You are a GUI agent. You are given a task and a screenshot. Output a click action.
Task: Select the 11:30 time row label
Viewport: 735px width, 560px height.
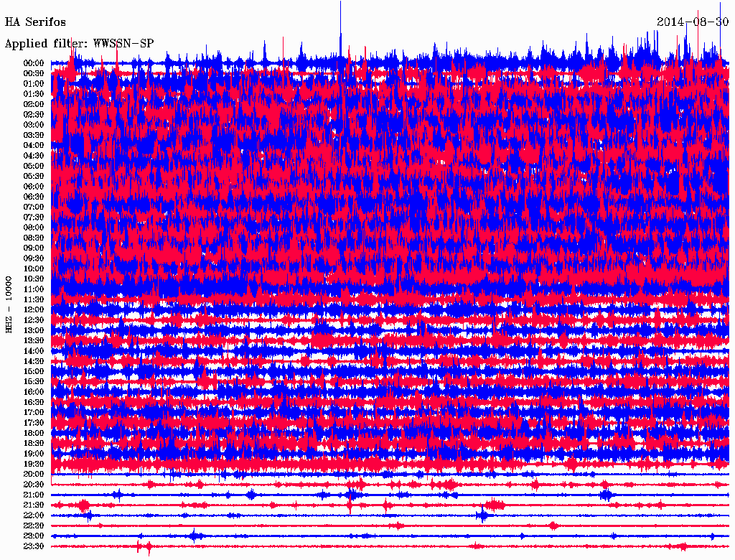[34, 299]
